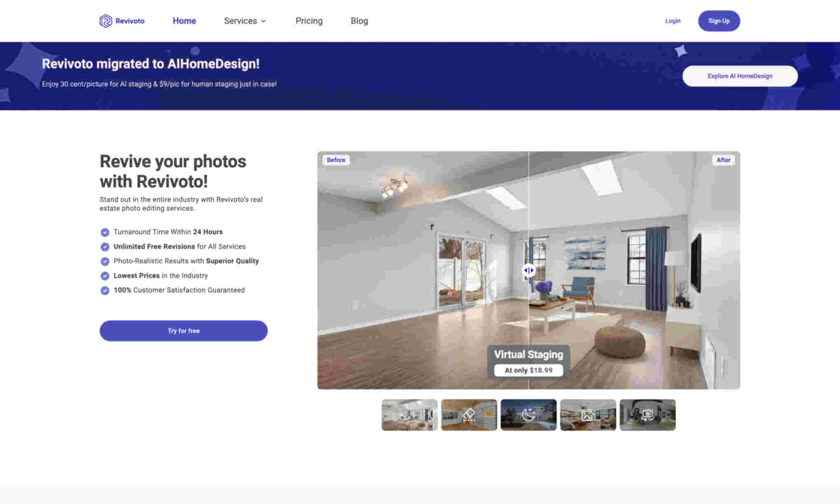The height and width of the screenshot is (504, 840).
Task: Click the Explore AI HomeDesign button icon
Action: 740,76
